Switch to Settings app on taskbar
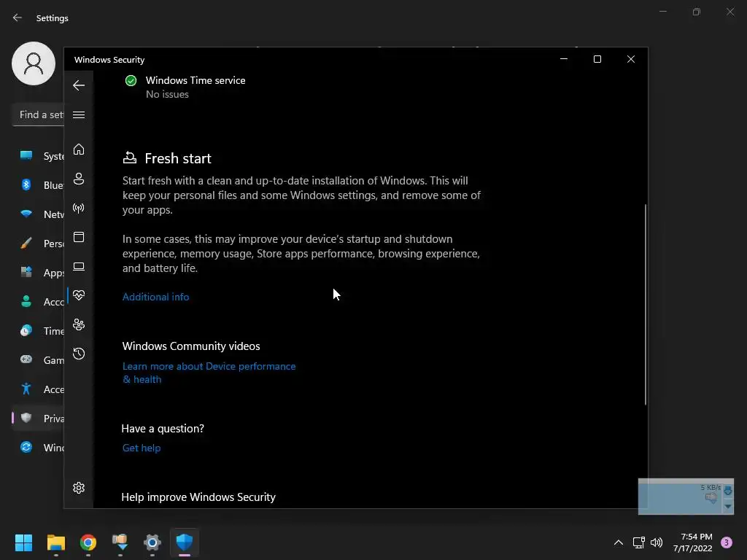The width and height of the screenshot is (747, 560). click(x=152, y=542)
